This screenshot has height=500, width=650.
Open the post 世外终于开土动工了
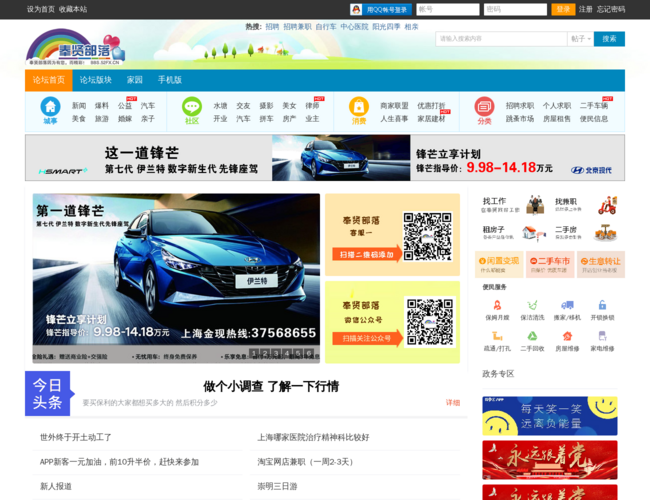tap(75, 437)
